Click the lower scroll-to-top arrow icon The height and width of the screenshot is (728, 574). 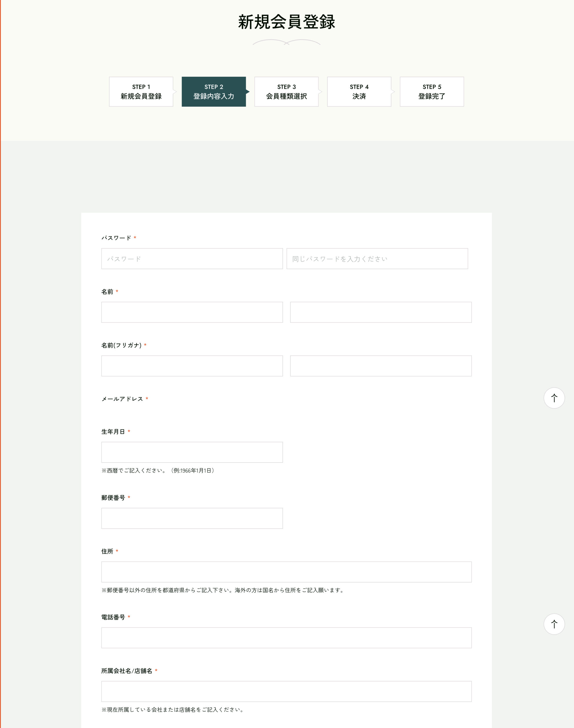coord(554,624)
